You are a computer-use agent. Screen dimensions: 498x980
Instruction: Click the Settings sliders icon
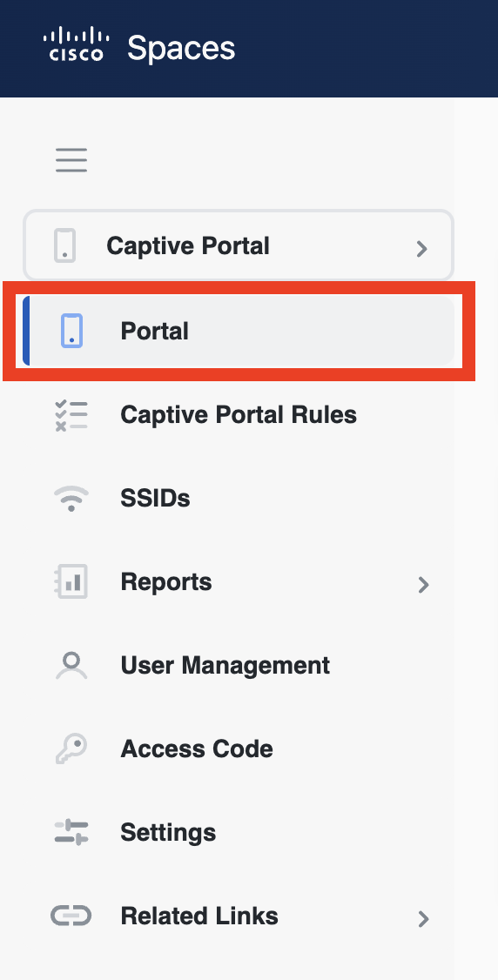(71, 833)
